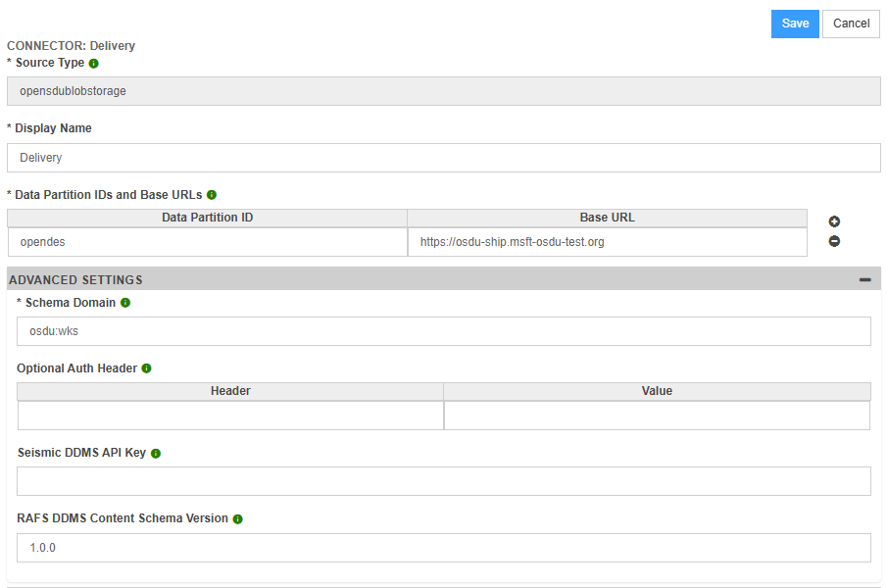Add a new data partition row
This screenshot has height=588, width=887.
pos(834,222)
